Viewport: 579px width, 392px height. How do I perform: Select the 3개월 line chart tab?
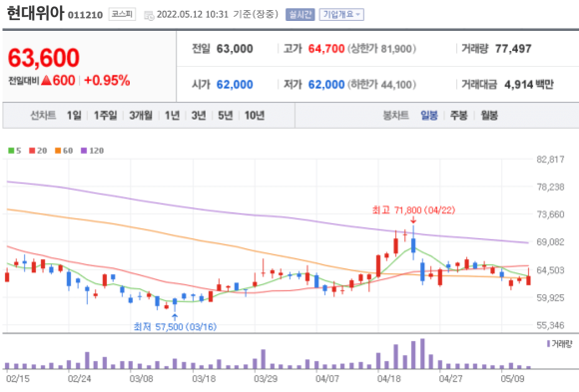pos(141,116)
